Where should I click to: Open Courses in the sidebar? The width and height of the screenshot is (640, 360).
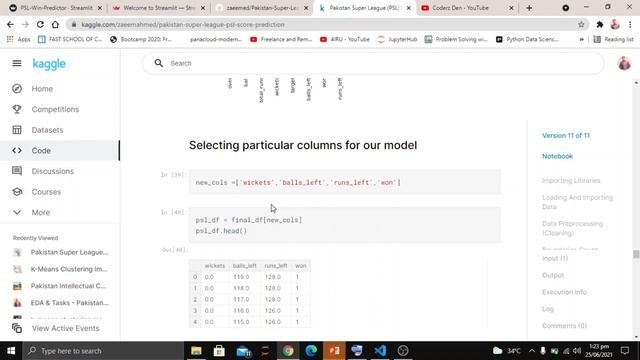click(46, 192)
